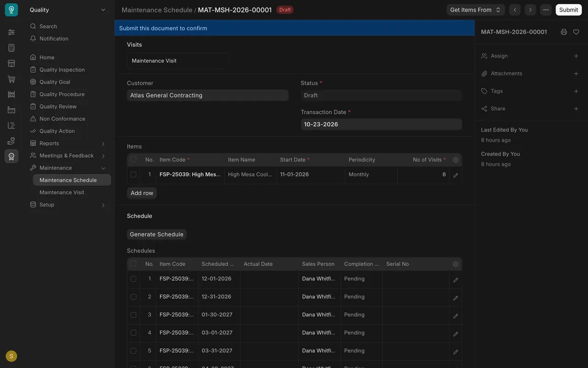This screenshot has width=588, height=368.
Task: Open the Items table settings gear
Action: (456, 160)
